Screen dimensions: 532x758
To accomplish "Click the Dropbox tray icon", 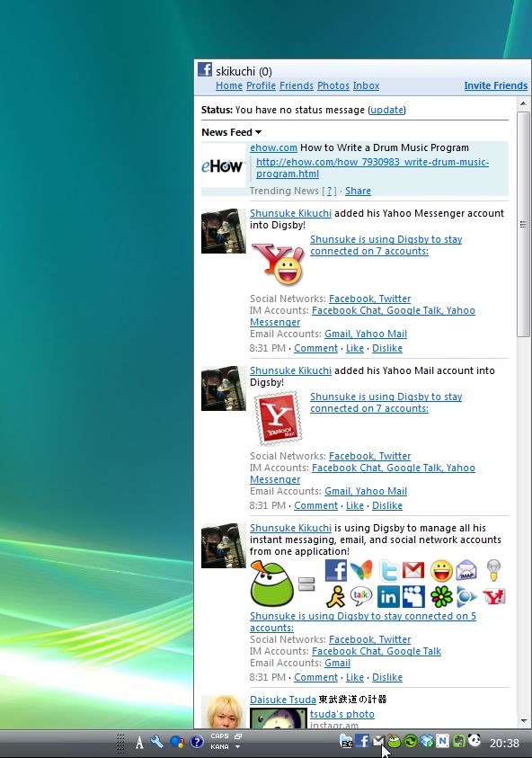I will [426, 741].
